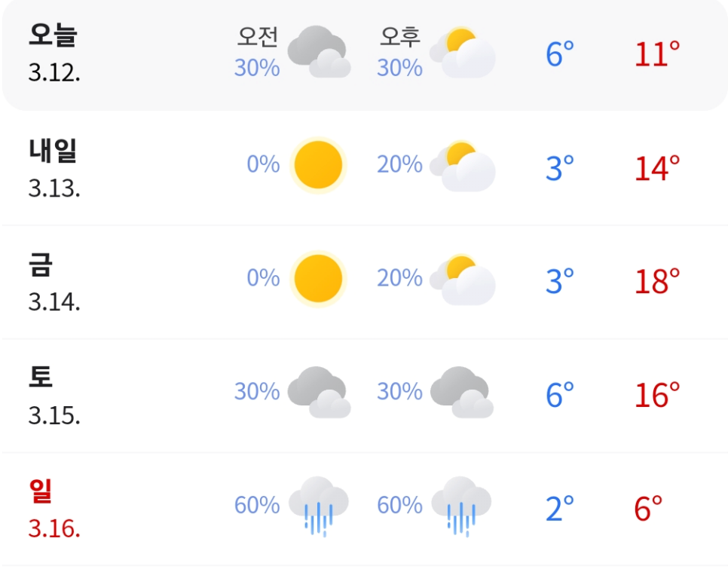
Task: Click the 3.13 morning sunny icon
Action: pos(319,165)
